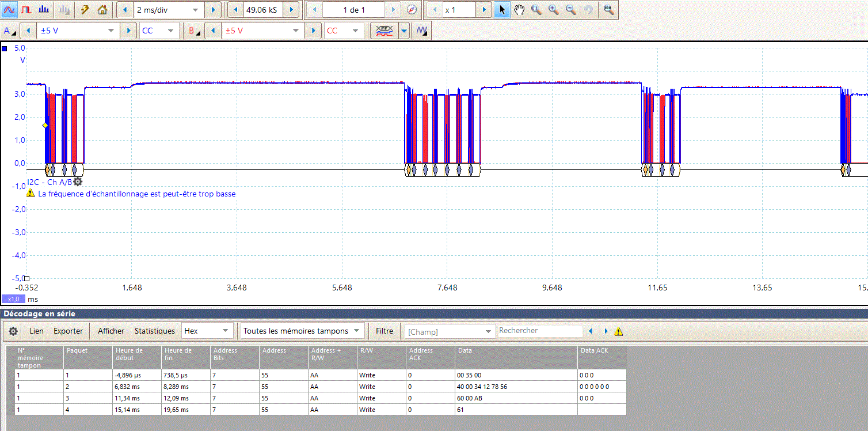Click the Lien button
The height and width of the screenshot is (431, 868).
[x=36, y=331]
